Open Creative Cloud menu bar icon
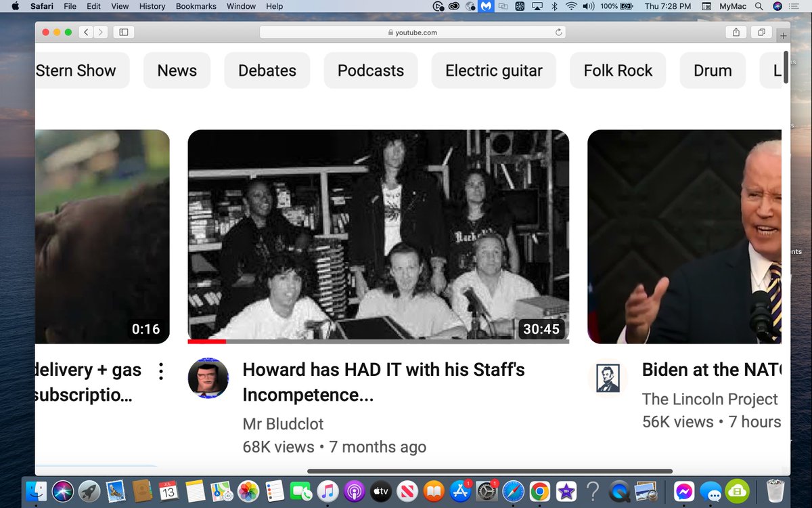This screenshot has width=812, height=508. pyautogui.click(x=454, y=6)
